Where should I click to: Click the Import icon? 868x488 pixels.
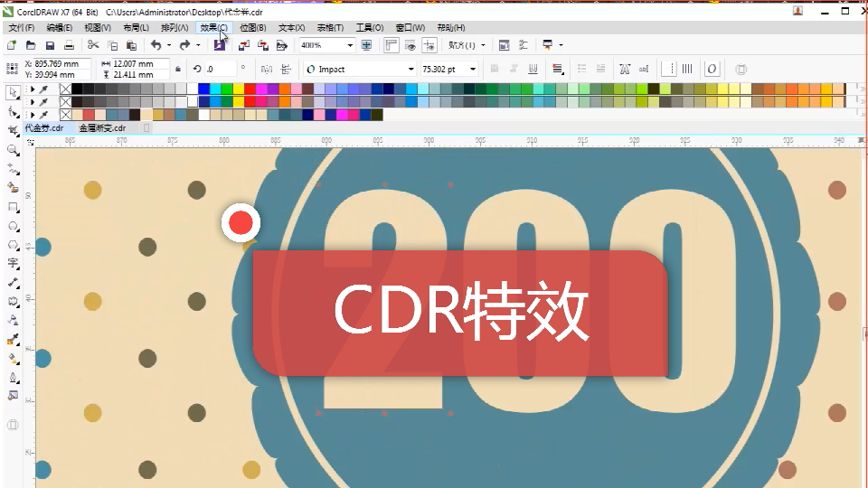pyautogui.click(x=243, y=45)
